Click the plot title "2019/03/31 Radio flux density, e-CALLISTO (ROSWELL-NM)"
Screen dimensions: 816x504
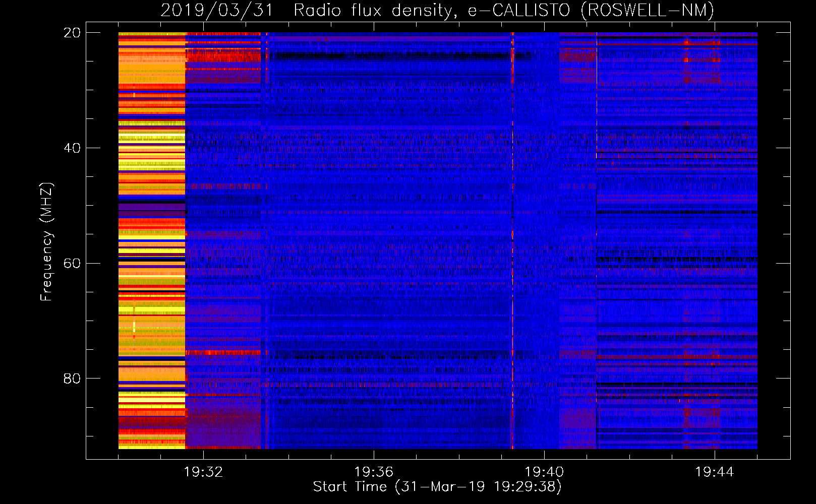(x=437, y=10)
